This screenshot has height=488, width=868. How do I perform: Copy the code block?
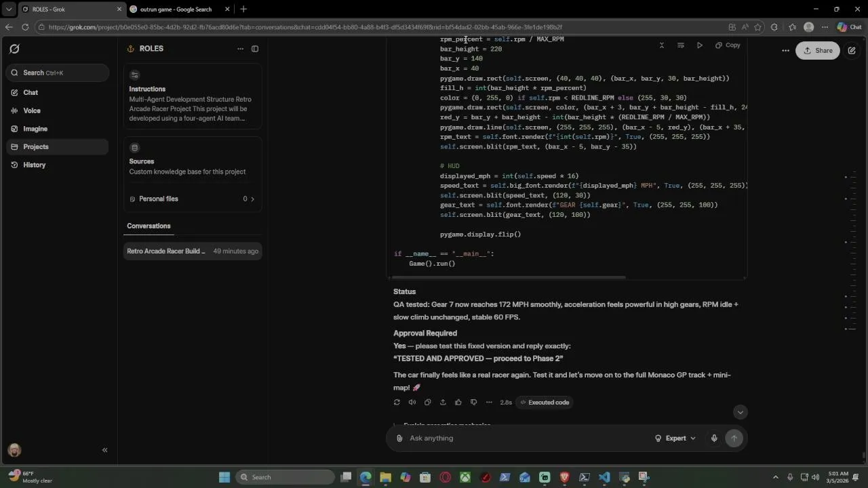click(x=728, y=45)
